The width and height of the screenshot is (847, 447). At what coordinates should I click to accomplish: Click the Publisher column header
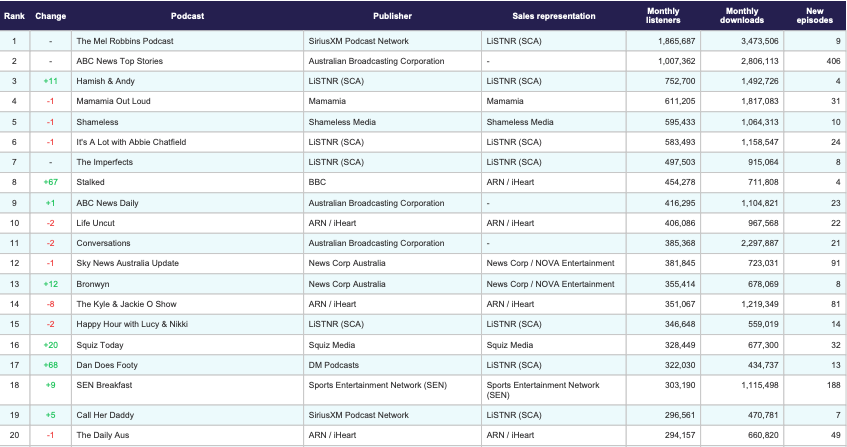pyautogui.click(x=392, y=16)
